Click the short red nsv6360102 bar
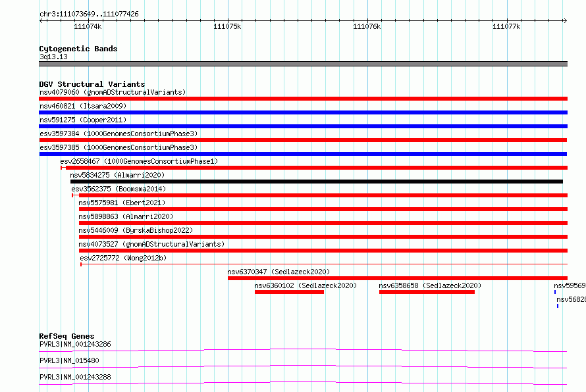The image size is (586, 392). coord(289,292)
